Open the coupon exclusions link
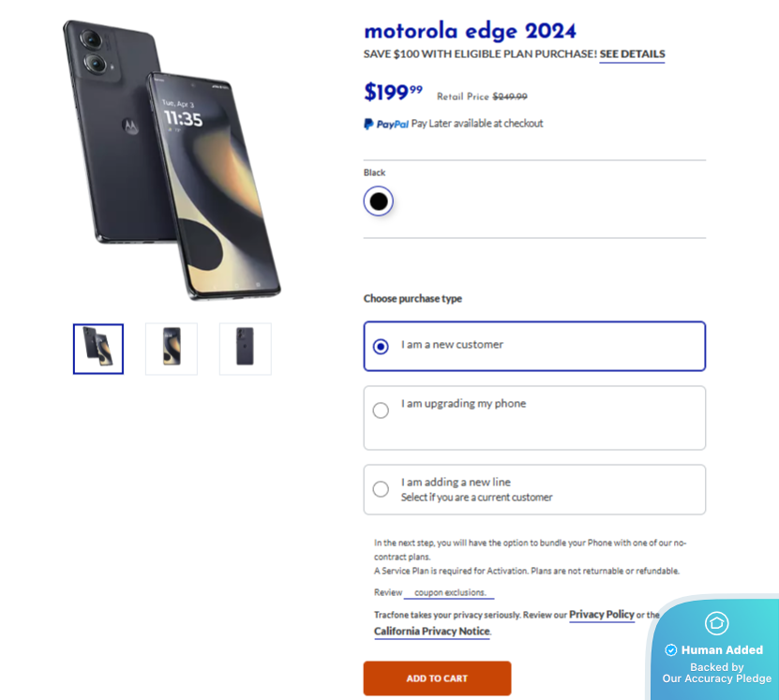Screen dimensions: 779x700 [449, 593]
